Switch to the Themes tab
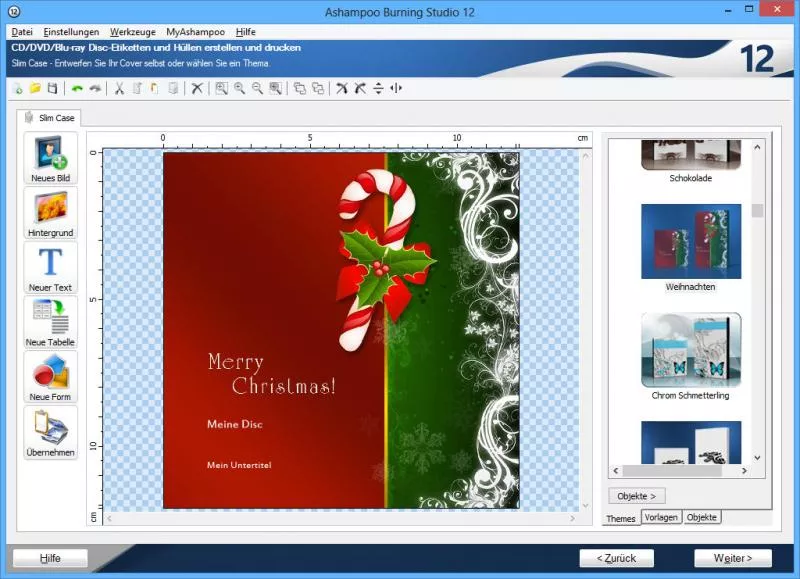 coord(620,518)
